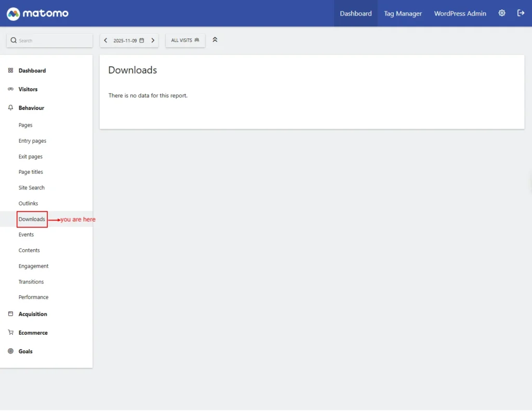Screen dimensions: 532x411
Task: Click the Ecommerce cart icon
Action: pyautogui.click(x=10, y=333)
